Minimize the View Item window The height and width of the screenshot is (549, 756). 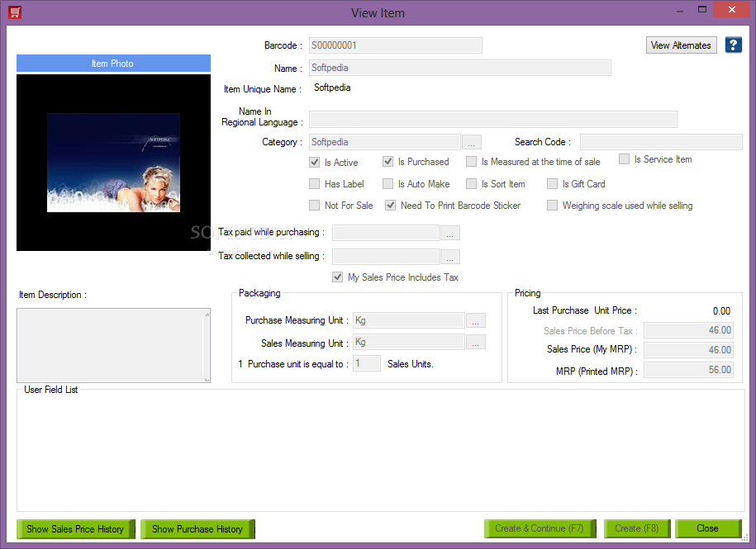pos(680,11)
